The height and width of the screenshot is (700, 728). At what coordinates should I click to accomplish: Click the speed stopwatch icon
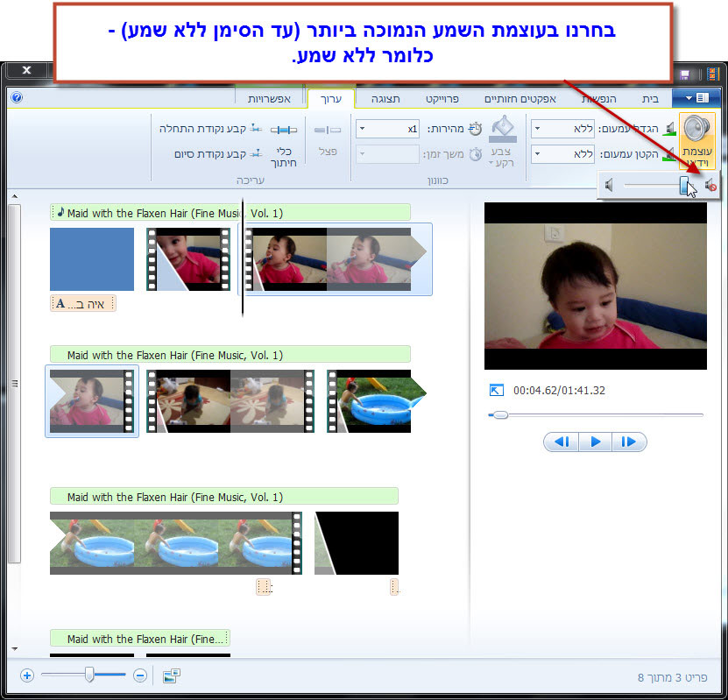pos(475,129)
